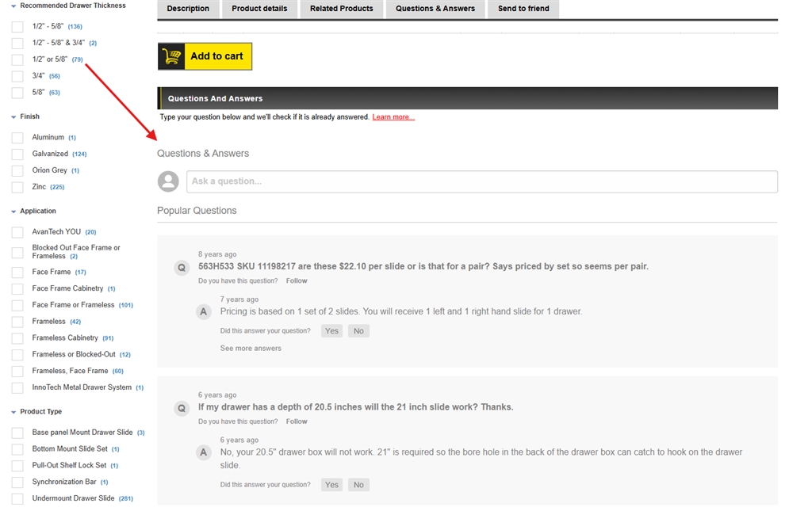This screenshot has width=812, height=511.
Task: Tick the Face Frame application filter
Action: 17,273
